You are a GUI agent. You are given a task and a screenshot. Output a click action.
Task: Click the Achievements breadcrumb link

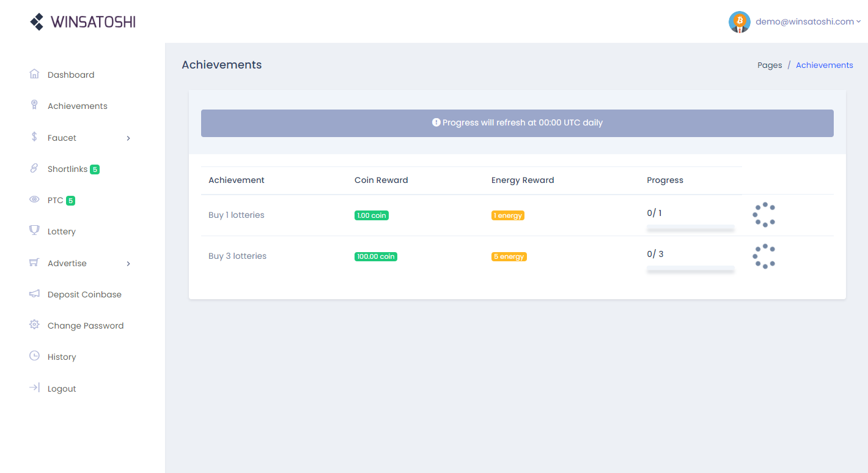[x=824, y=65]
